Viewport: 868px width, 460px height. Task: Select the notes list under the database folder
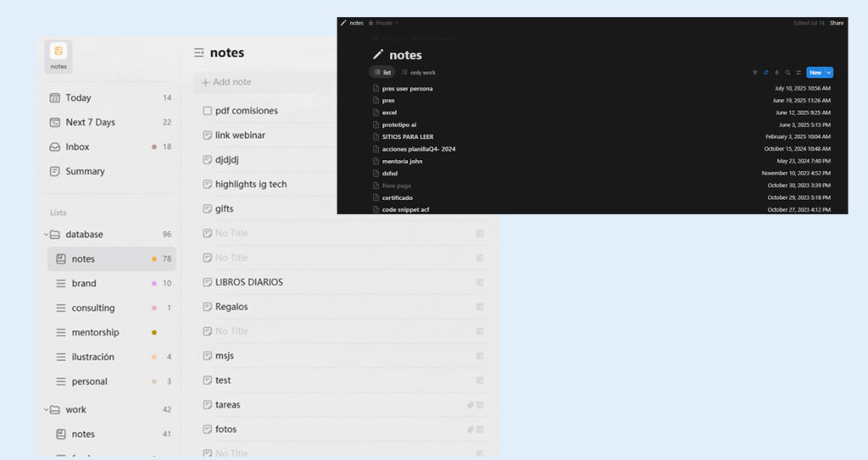112,259
